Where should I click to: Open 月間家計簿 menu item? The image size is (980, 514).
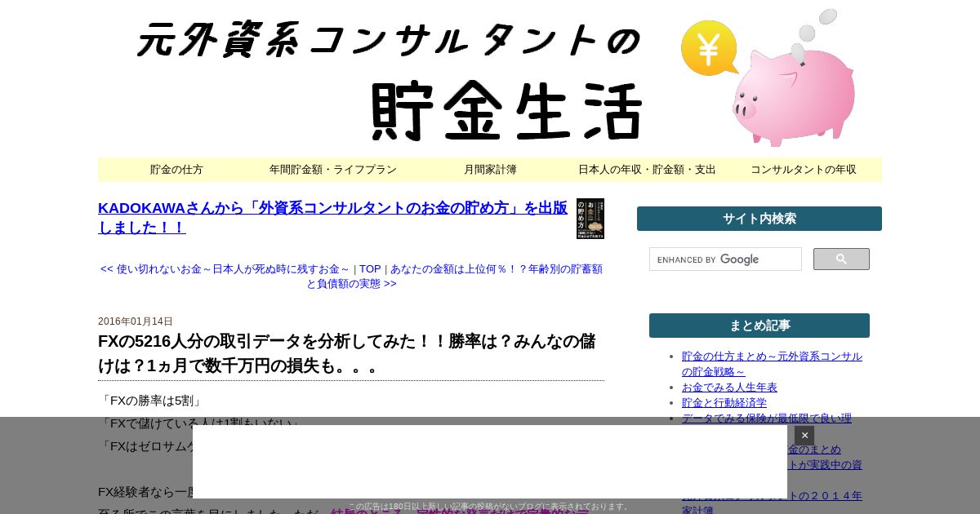[490, 170]
